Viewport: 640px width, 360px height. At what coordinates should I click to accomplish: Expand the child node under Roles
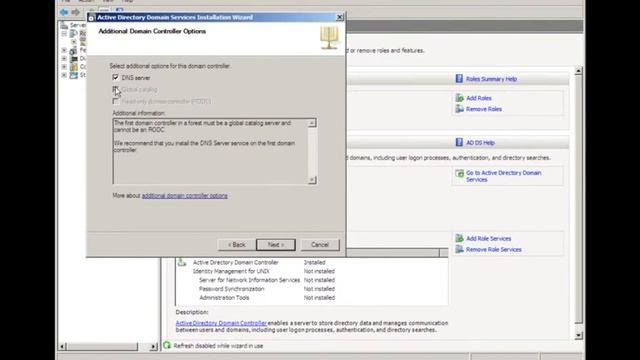tap(73, 42)
